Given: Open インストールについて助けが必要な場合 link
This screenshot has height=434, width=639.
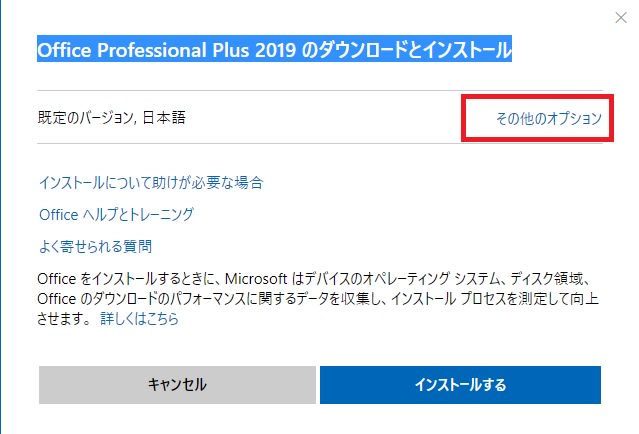Looking at the screenshot, I should coord(151,183).
